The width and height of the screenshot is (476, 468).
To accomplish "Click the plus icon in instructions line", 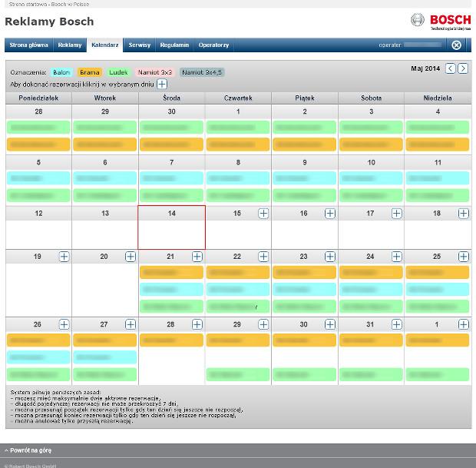I will [162, 85].
